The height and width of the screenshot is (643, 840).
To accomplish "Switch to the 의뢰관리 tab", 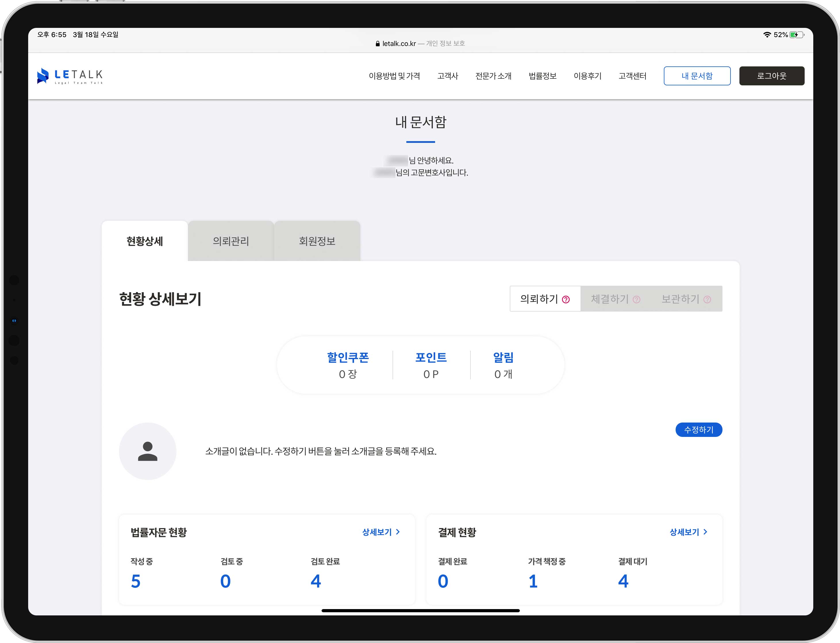I will (x=231, y=241).
